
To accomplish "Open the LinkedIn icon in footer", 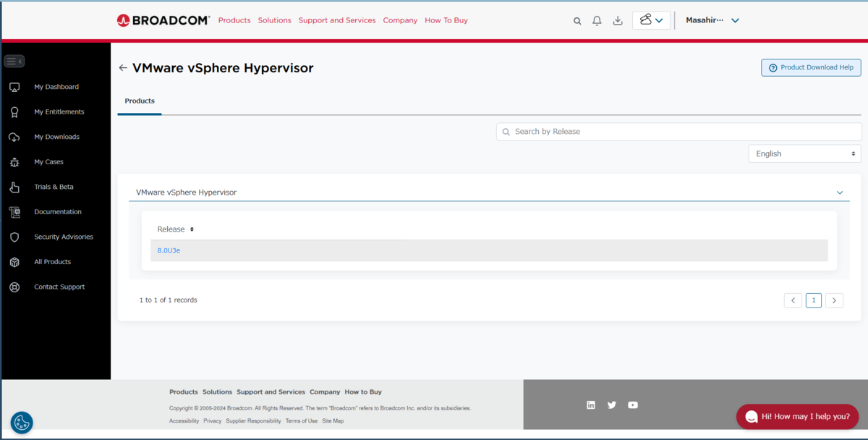I will pyautogui.click(x=591, y=405).
